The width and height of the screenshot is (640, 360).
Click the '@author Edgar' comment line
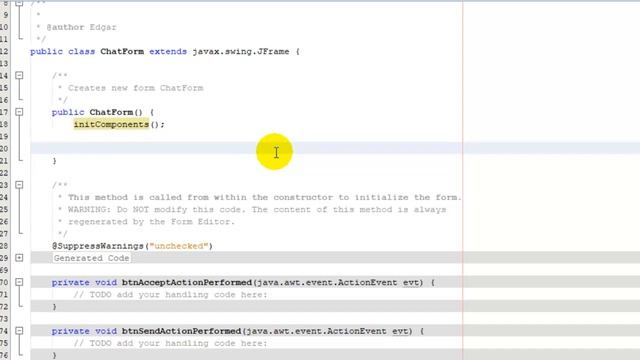pyautogui.click(x=81, y=27)
